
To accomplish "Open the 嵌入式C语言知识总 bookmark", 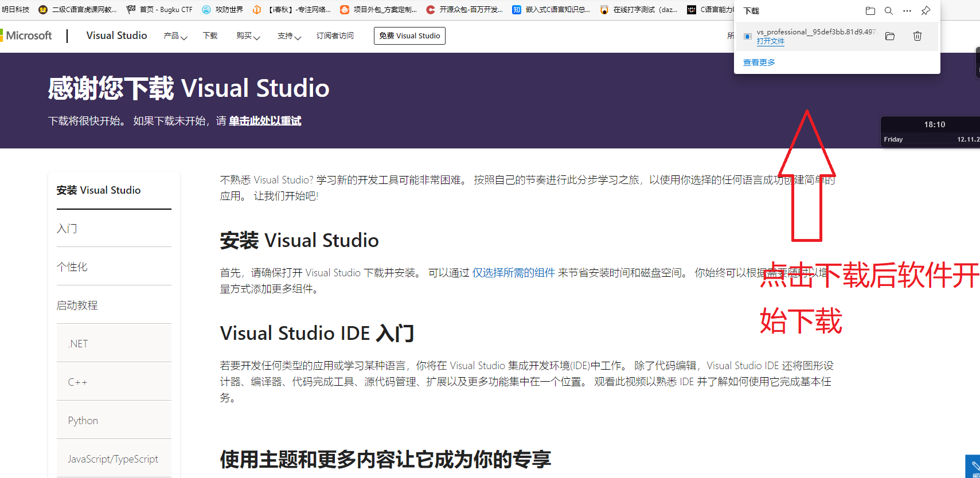I will (x=551, y=10).
